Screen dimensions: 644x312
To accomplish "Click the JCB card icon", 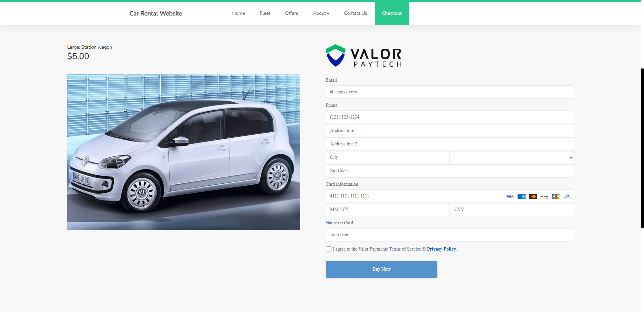I will [x=555, y=196].
